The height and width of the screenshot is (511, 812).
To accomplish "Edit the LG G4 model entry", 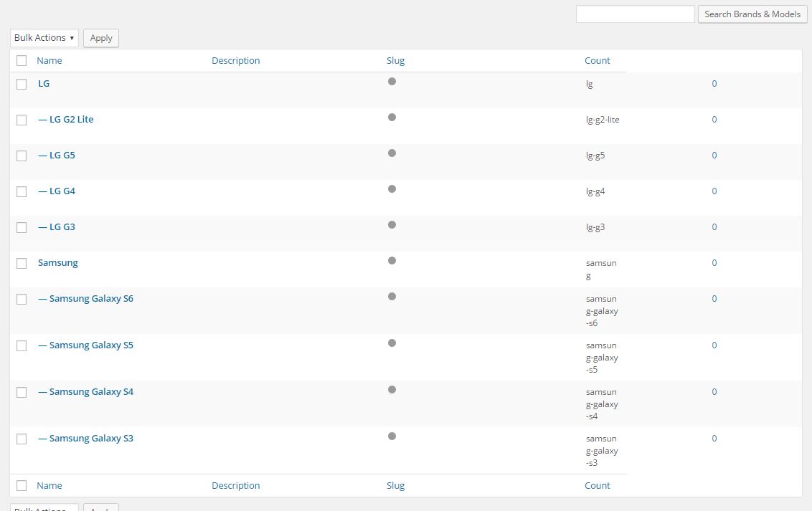I will click(57, 191).
